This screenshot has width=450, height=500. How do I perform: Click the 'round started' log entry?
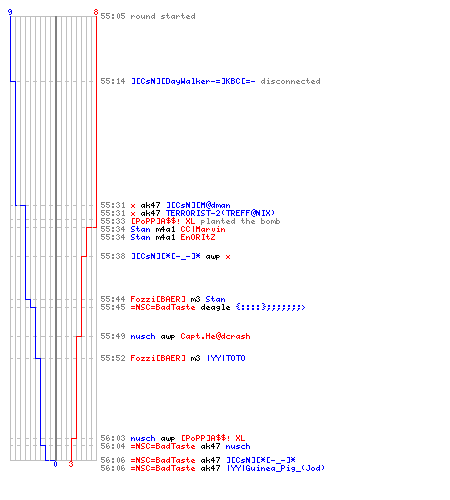[x=148, y=16]
